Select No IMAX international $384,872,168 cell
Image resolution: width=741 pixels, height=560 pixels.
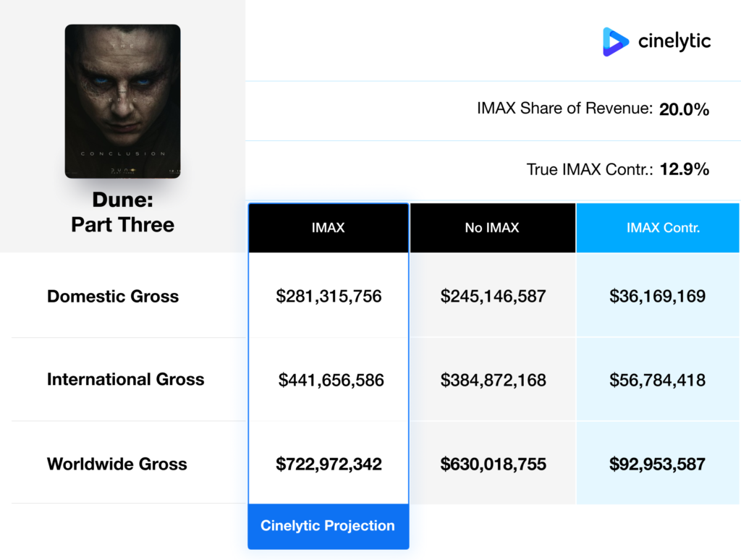click(493, 380)
